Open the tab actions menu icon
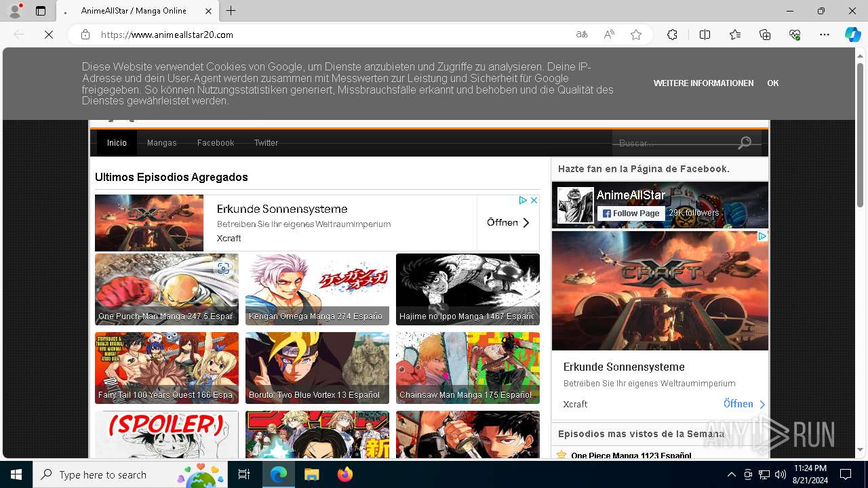This screenshot has height=488, width=868. pyautogui.click(x=41, y=11)
